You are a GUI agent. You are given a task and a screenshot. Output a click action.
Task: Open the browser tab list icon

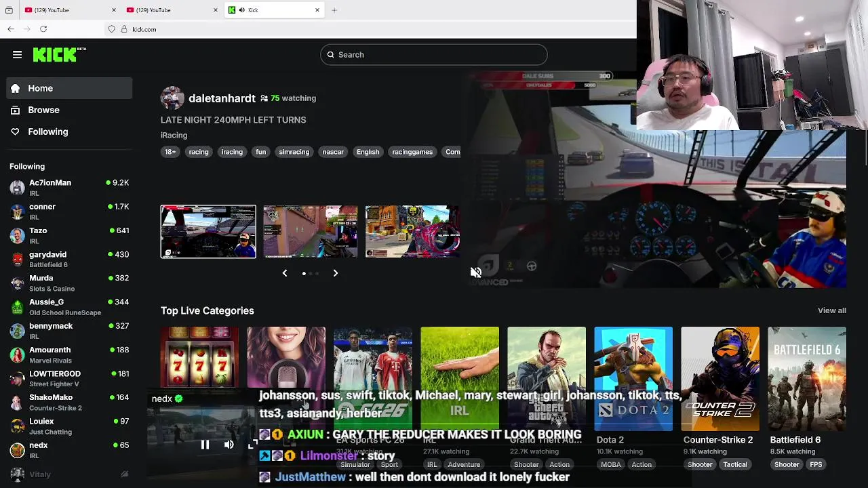(x=9, y=10)
